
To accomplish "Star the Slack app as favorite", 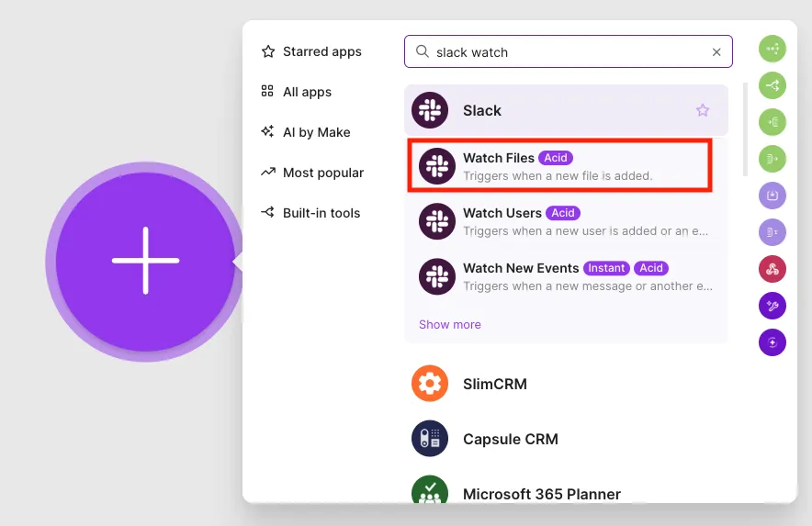I will [x=702, y=110].
